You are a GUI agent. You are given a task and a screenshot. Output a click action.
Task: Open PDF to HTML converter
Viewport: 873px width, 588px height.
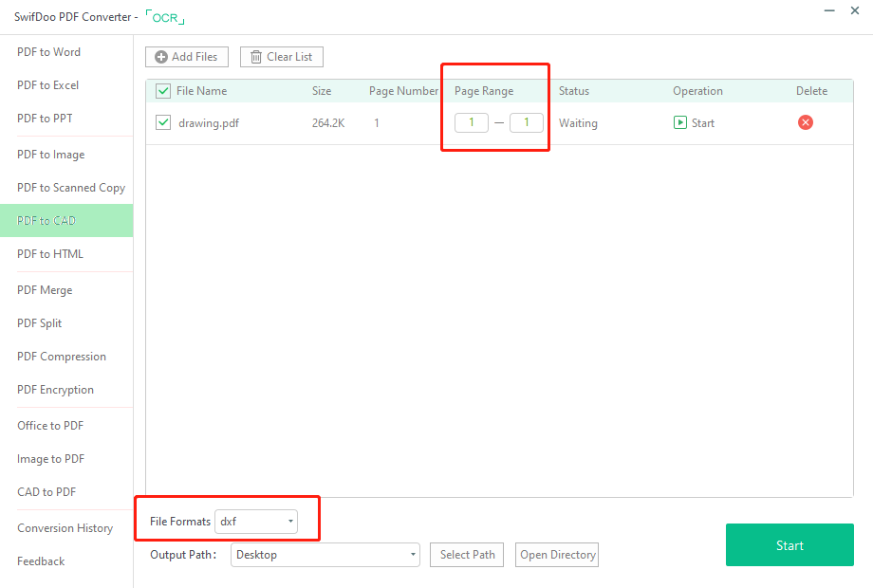pos(50,254)
